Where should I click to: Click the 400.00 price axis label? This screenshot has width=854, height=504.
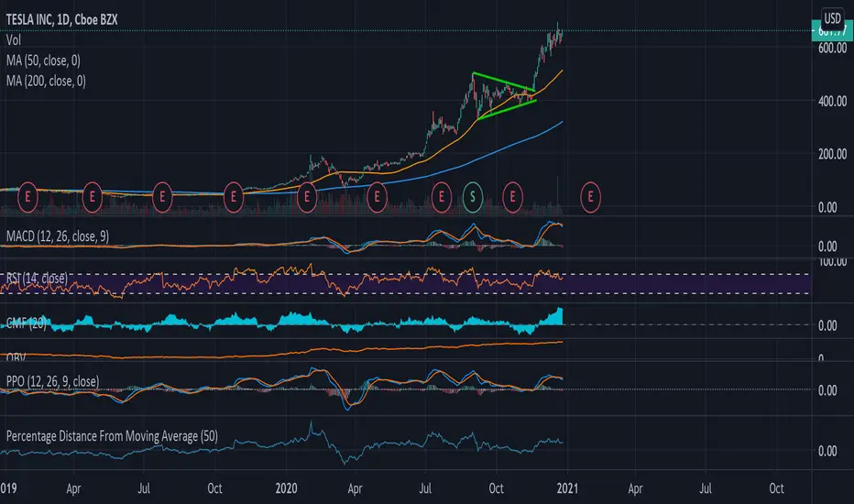click(x=832, y=101)
